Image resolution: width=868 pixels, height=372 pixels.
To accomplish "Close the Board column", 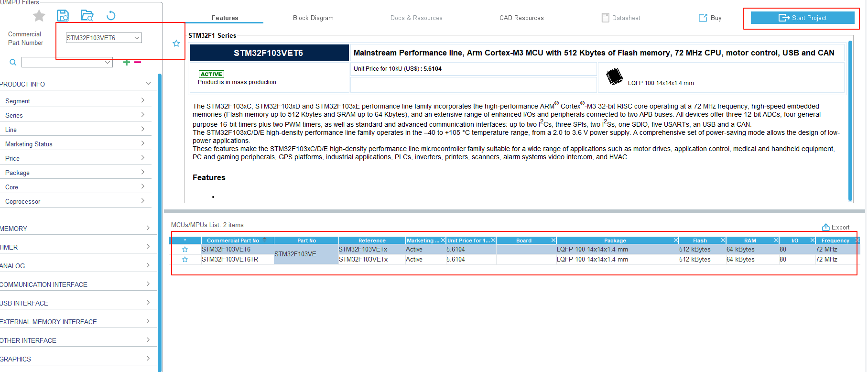I will pos(553,241).
